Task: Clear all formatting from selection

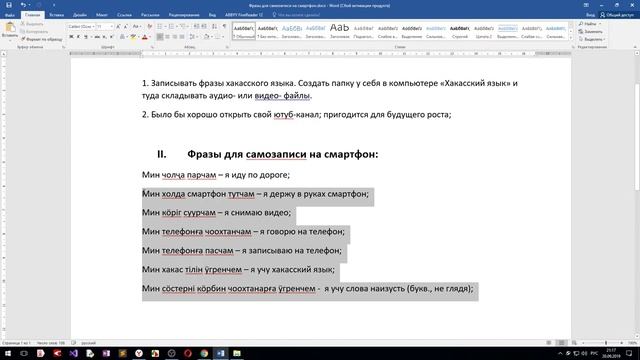Action: [149, 27]
